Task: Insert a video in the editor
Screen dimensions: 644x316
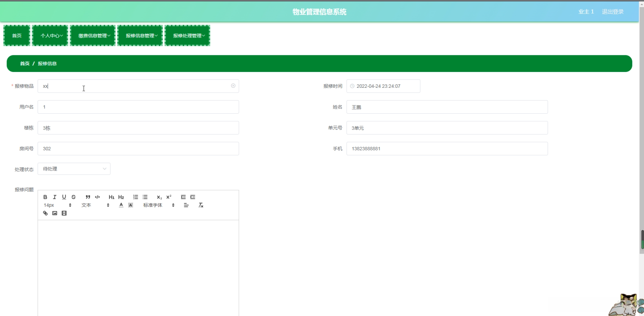Action: [x=64, y=213]
